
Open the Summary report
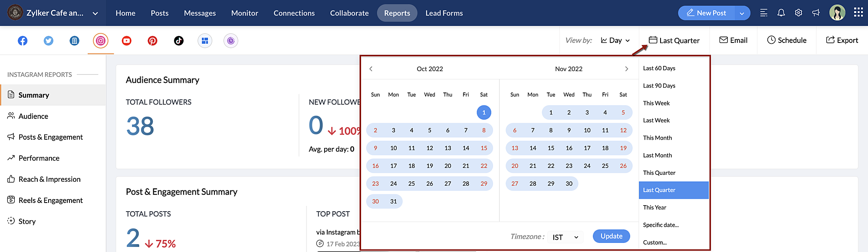53,95
